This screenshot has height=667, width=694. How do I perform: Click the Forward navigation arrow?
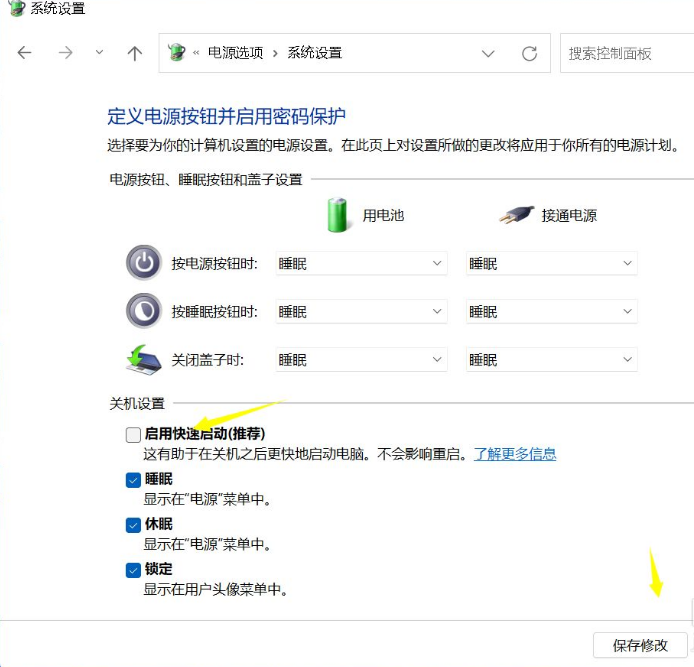(66, 53)
